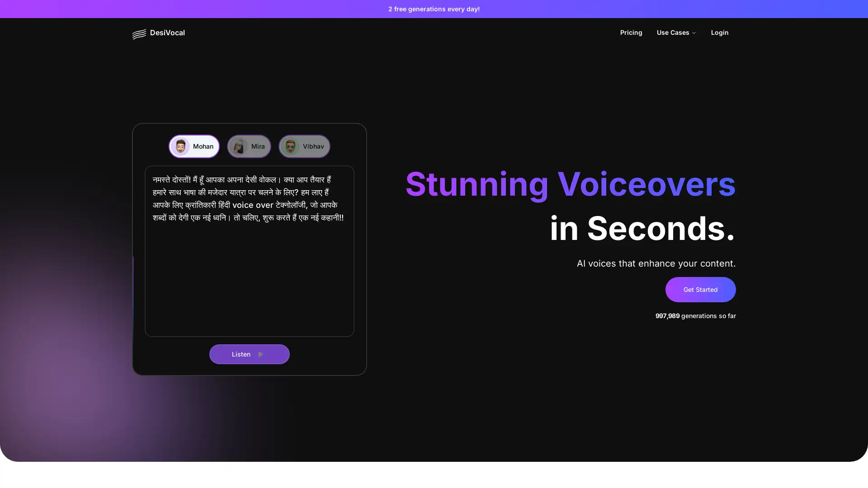Select the Mira voice tab

248,146
